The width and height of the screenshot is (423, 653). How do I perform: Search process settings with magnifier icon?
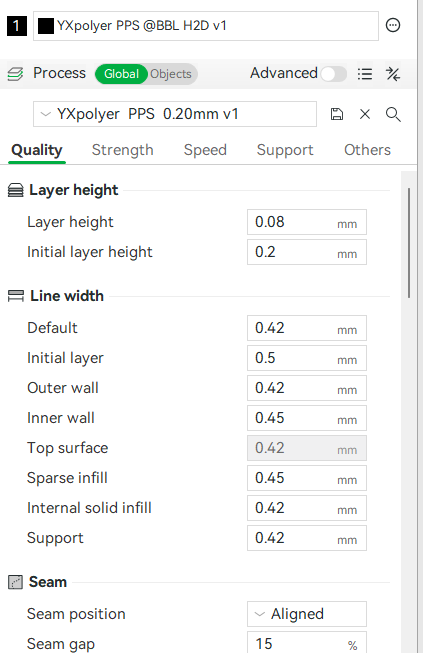pos(393,114)
